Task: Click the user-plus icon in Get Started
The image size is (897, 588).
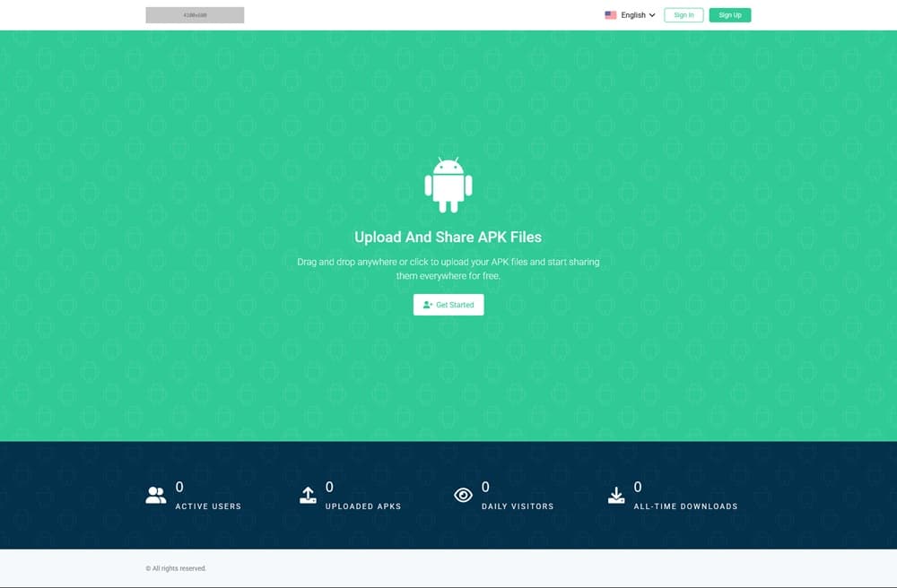Action: (x=428, y=305)
